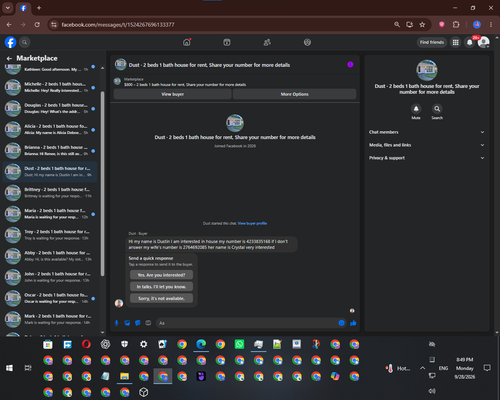Open a new browser tab
Screen dimensions: 500x400
pyautogui.click(x=39, y=8)
